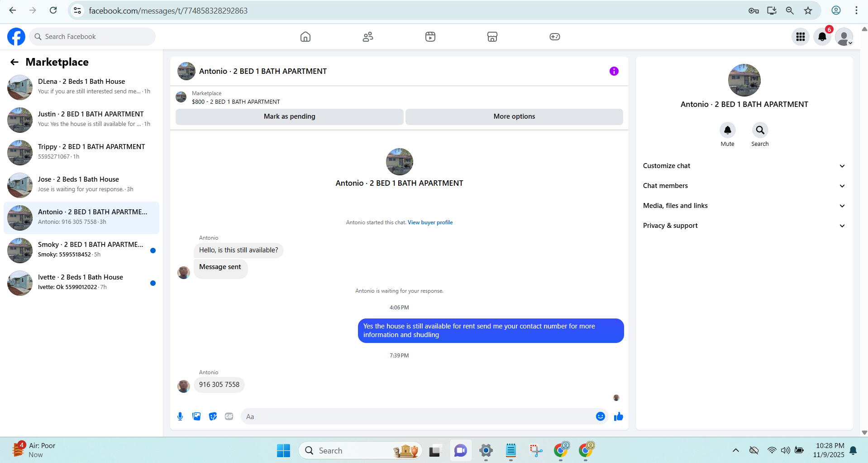The image size is (868, 463).
Task: Click Antonio's listing thumbnail in right panel
Action: coord(744,80)
